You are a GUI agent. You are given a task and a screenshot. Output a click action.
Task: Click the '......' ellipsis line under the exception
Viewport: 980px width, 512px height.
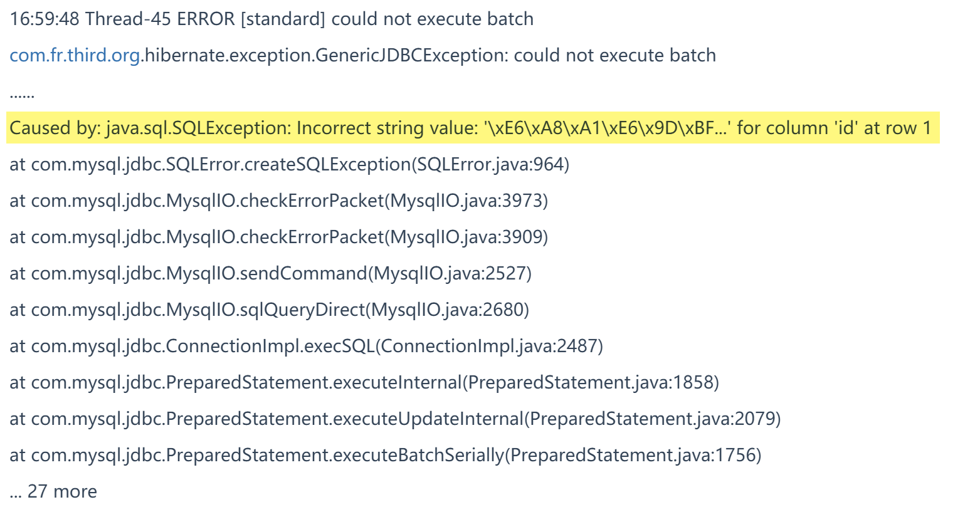[22, 94]
